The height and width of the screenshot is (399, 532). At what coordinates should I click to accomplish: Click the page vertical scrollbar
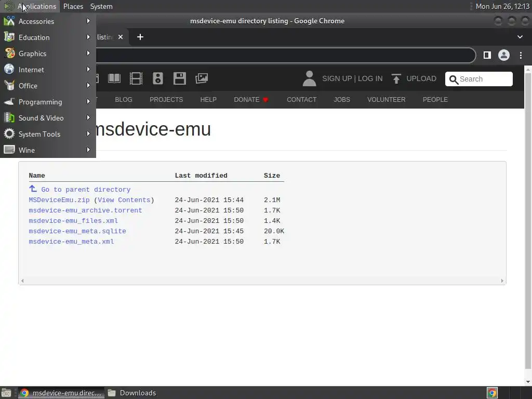point(528,220)
